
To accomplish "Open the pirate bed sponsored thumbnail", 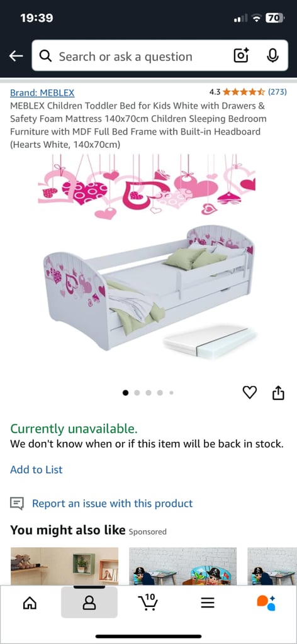I will click(183, 567).
